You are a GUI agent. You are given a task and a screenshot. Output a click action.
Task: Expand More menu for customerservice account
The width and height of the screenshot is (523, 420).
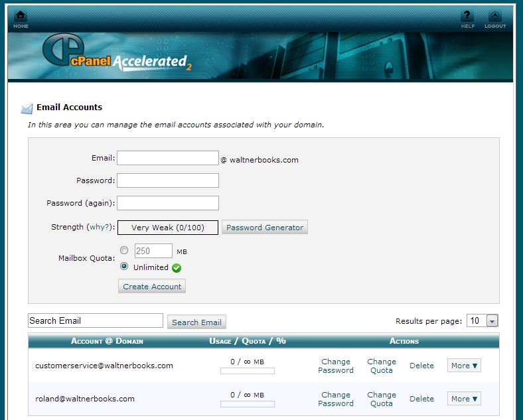[464, 366]
